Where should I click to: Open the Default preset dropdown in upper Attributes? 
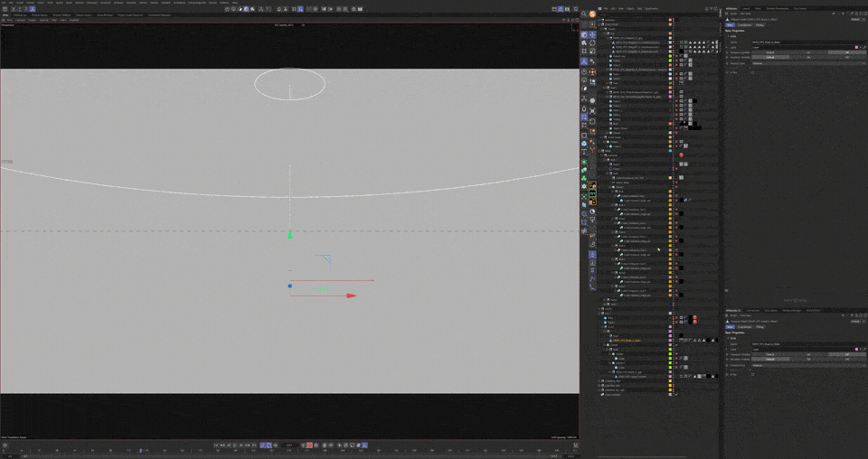(857, 19)
